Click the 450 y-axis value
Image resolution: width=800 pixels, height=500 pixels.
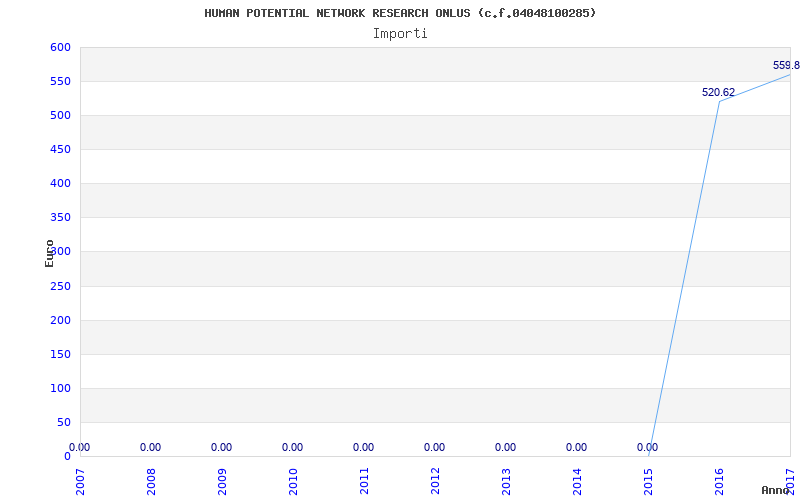[x=60, y=149]
